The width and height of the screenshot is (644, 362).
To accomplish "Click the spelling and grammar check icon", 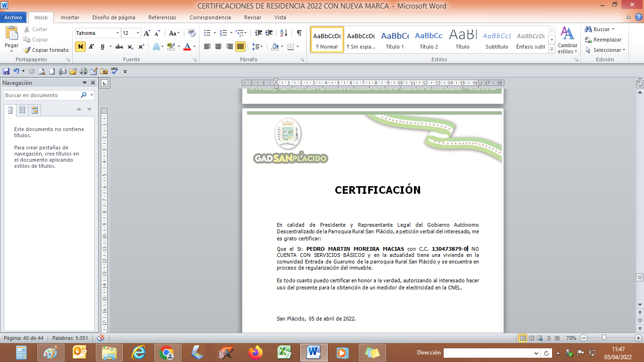I will 115,71.
